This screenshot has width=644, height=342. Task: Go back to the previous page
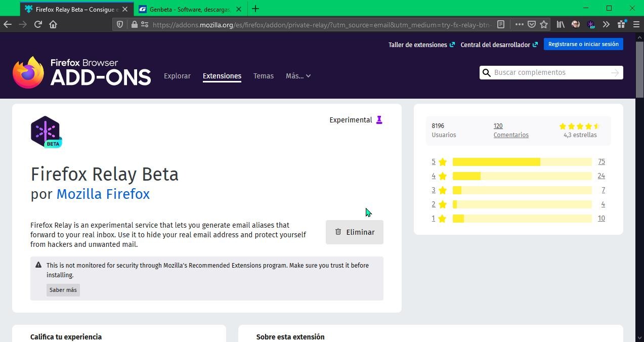pos(8,24)
